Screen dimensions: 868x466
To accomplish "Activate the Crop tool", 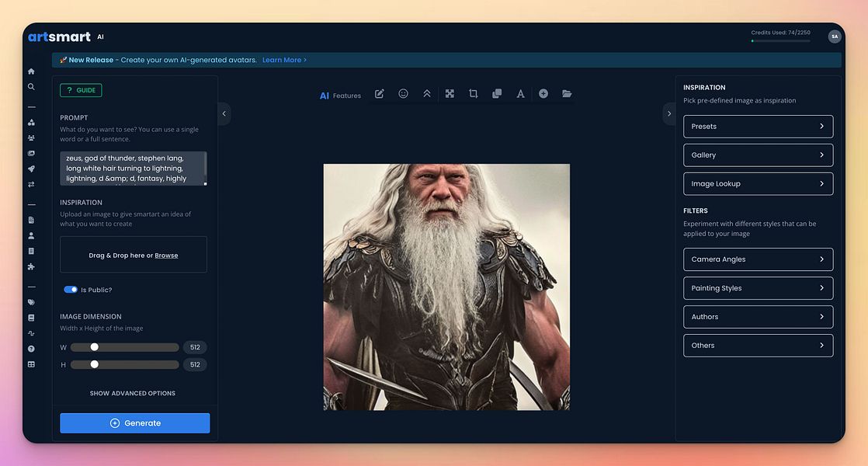I will [x=473, y=93].
